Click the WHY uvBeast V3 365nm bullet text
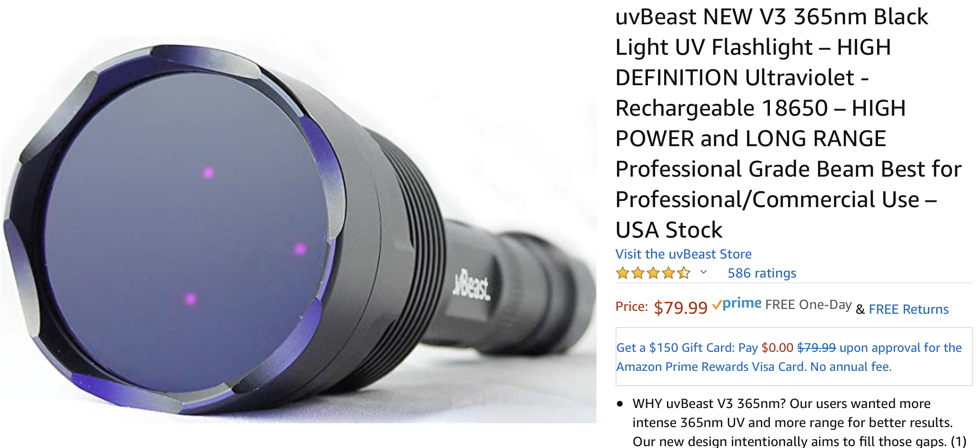980x448 pixels. tap(799, 422)
